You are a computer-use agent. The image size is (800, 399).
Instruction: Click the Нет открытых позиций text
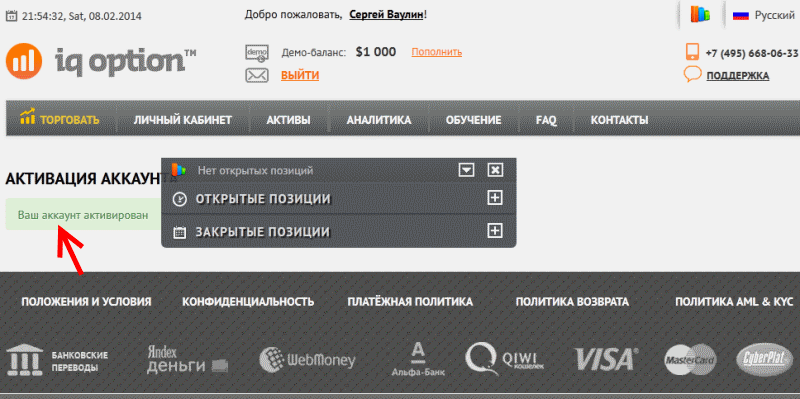tap(255, 170)
